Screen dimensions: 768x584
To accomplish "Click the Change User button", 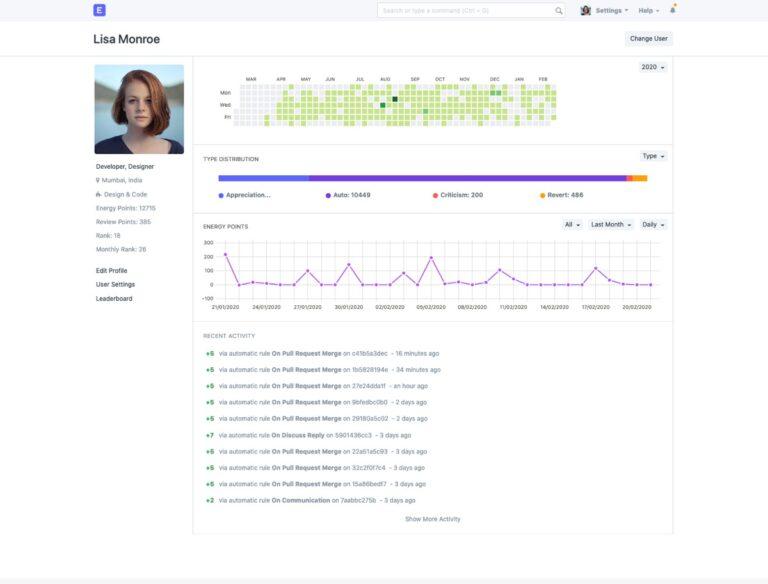I will [648, 39].
